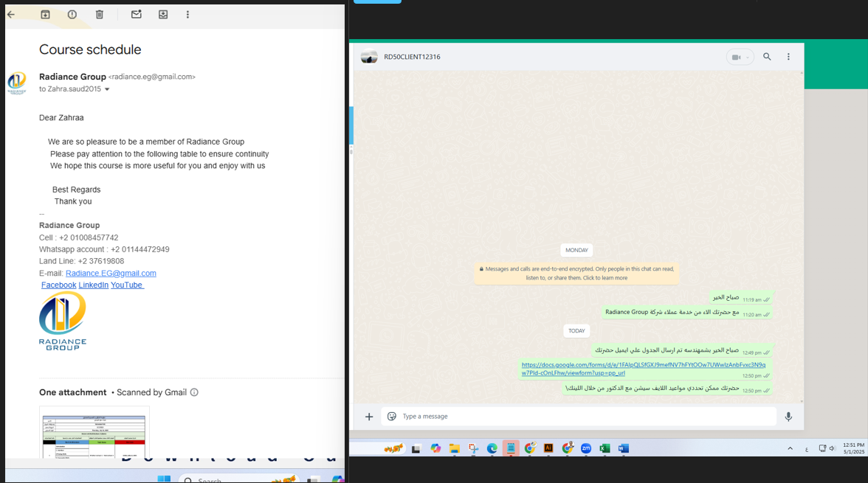Open Gmail's More options three-dot menu
The image size is (868, 483).
187,15
